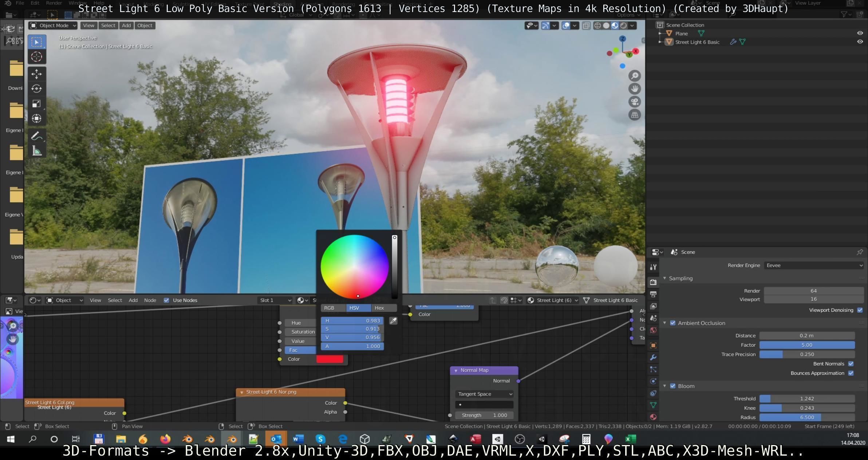
Task: Toggle the Use Nodes checkbox
Action: click(x=166, y=300)
